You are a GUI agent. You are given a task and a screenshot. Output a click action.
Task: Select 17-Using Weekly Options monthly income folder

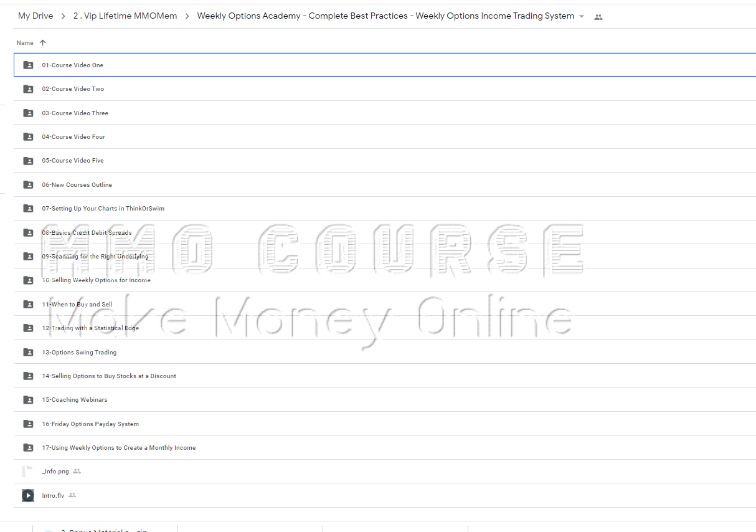[x=118, y=448]
